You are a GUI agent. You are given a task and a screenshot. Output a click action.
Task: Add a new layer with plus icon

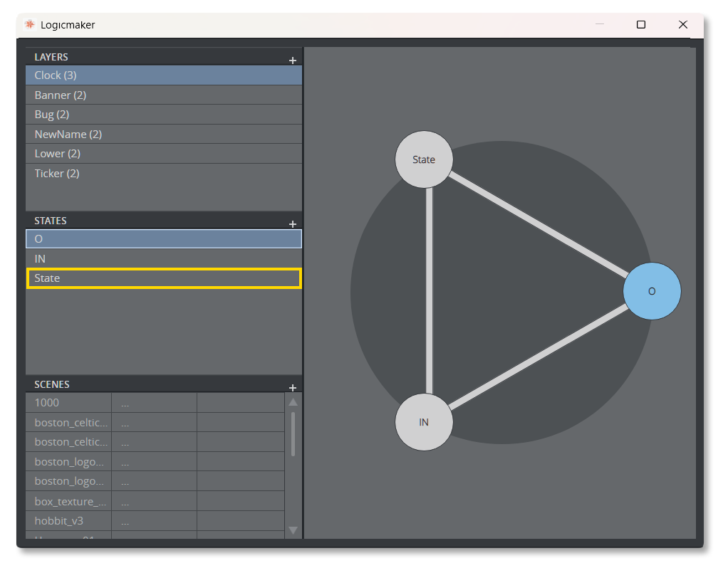pos(293,60)
